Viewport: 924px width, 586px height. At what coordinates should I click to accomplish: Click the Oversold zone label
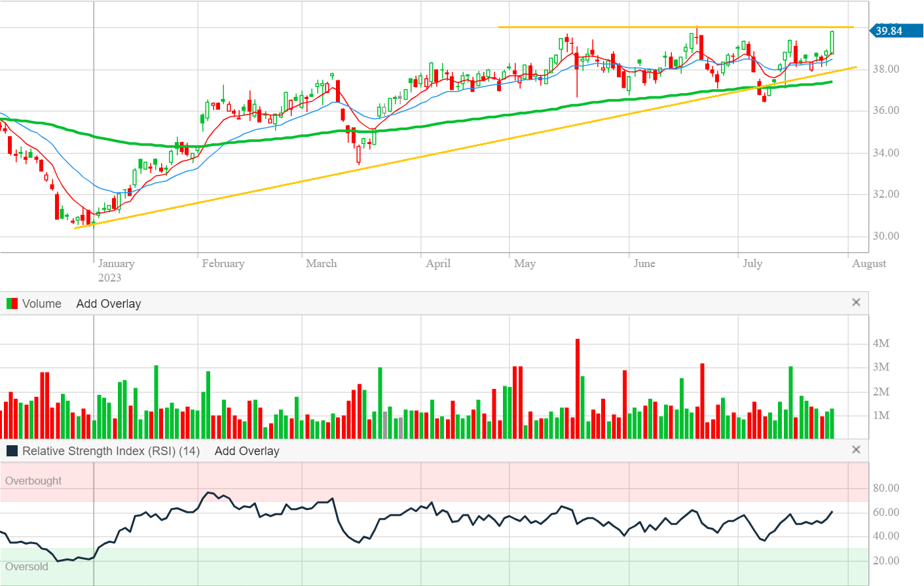[x=27, y=566]
